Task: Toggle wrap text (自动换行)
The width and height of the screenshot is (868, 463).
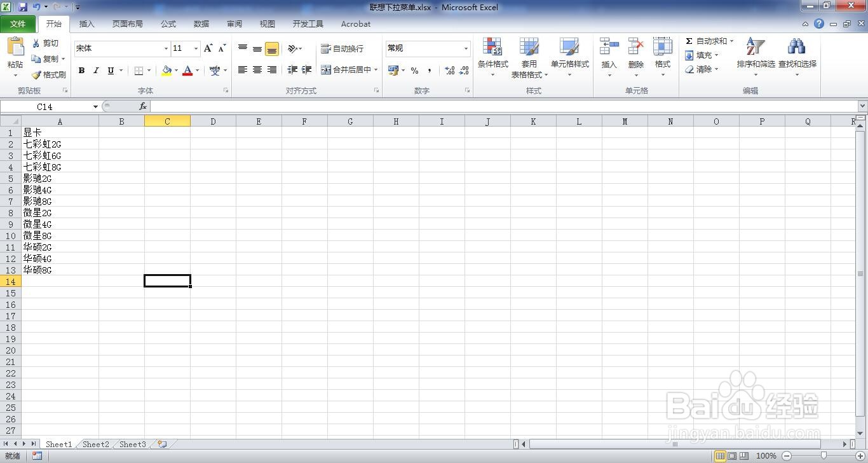Action: pyautogui.click(x=342, y=48)
